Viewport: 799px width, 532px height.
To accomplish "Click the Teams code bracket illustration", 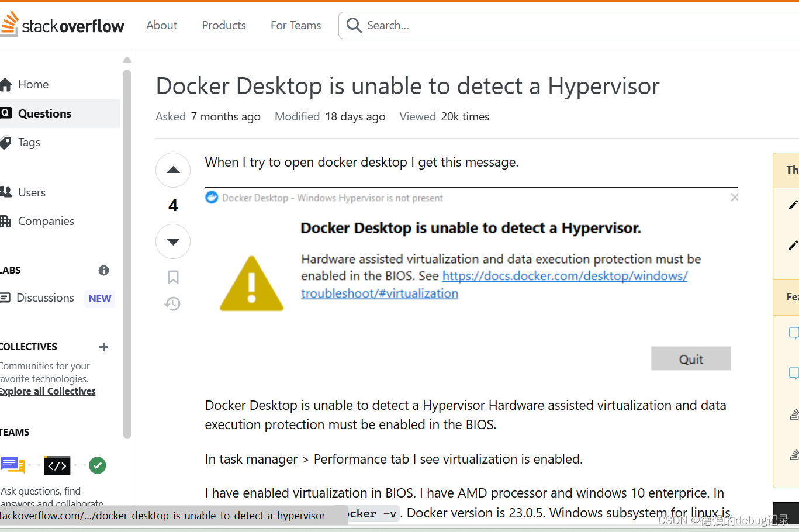I will tap(57, 466).
